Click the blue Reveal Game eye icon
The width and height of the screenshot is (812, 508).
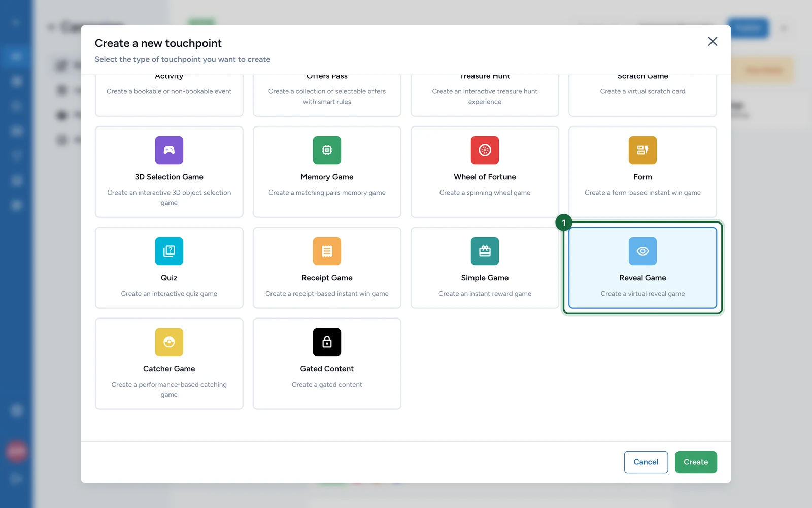pyautogui.click(x=642, y=251)
